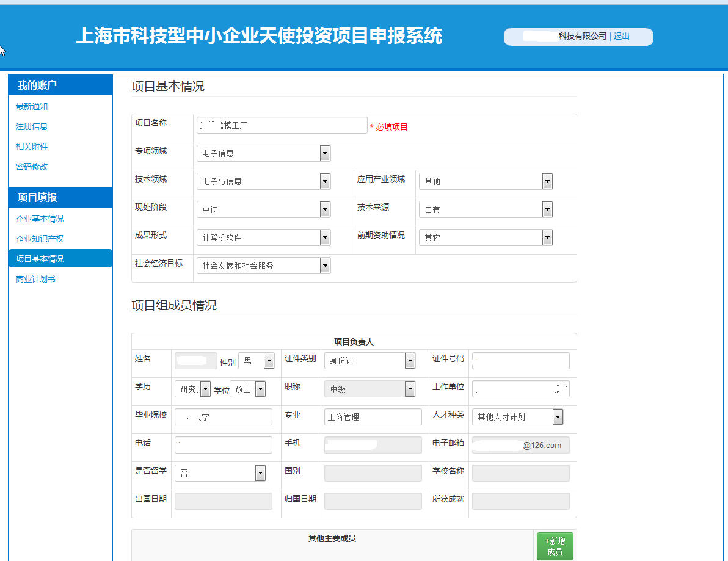Navigate to 商业计划书 page

(x=36, y=279)
